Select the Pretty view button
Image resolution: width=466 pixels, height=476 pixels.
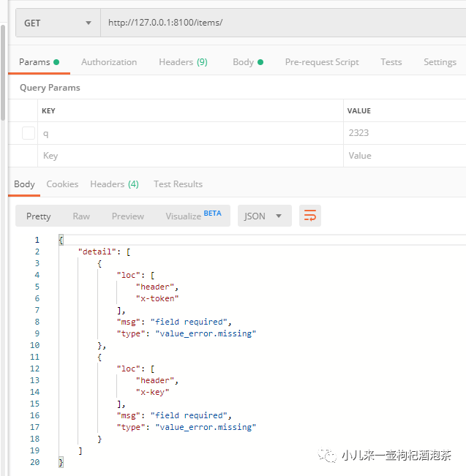pyautogui.click(x=39, y=216)
